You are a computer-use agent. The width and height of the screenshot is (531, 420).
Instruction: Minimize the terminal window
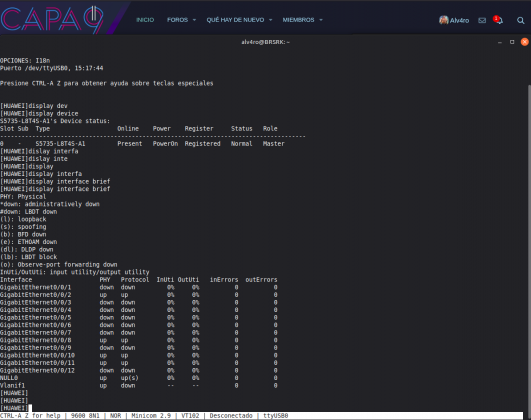tap(500, 42)
